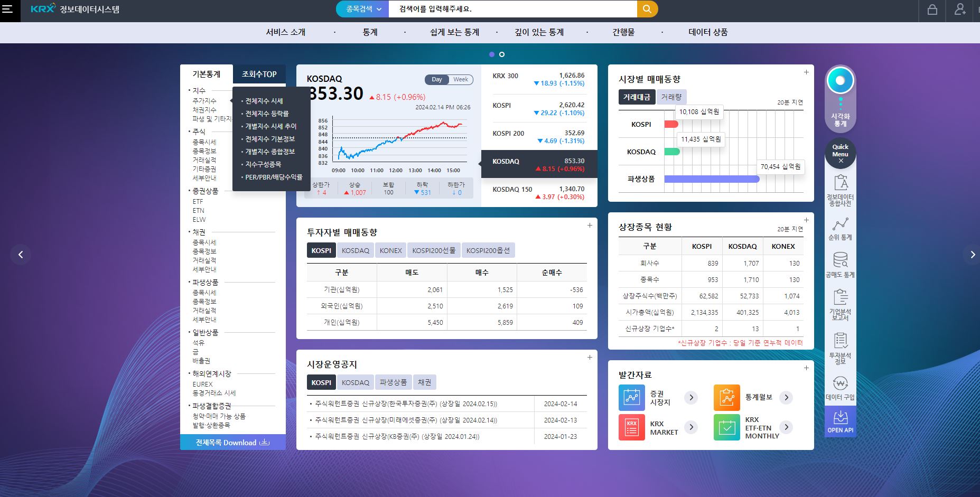980x497 pixels.
Task: Open arrow next to 통계월보
Action: 786,398
